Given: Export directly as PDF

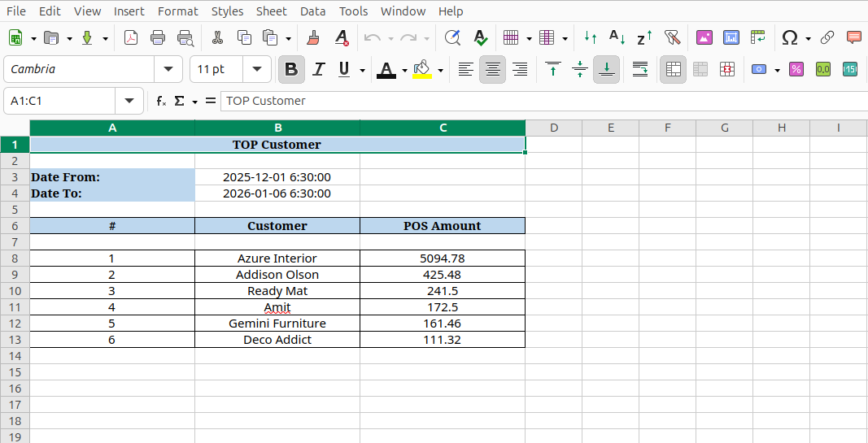Looking at the screenshot, I should [131, 38].
